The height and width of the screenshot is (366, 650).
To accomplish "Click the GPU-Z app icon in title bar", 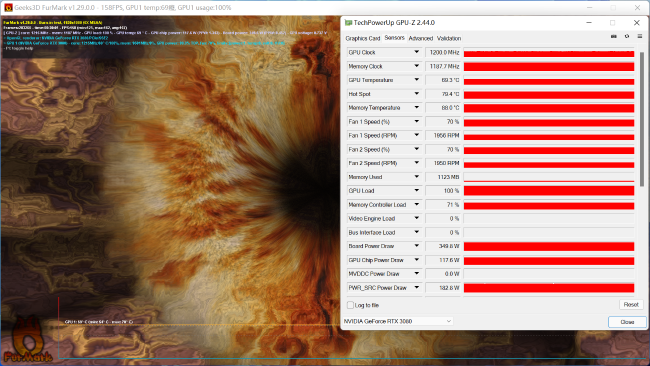I will point(349,23).
